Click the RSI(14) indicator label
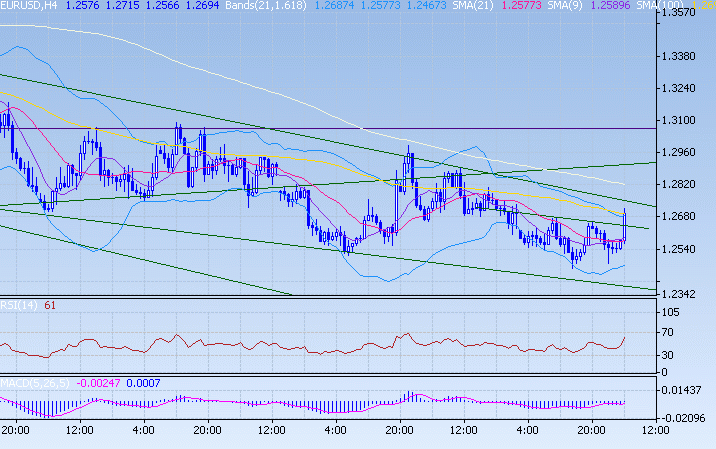Image resolution: width=716 pixels, height=449 pixels. 19,305
